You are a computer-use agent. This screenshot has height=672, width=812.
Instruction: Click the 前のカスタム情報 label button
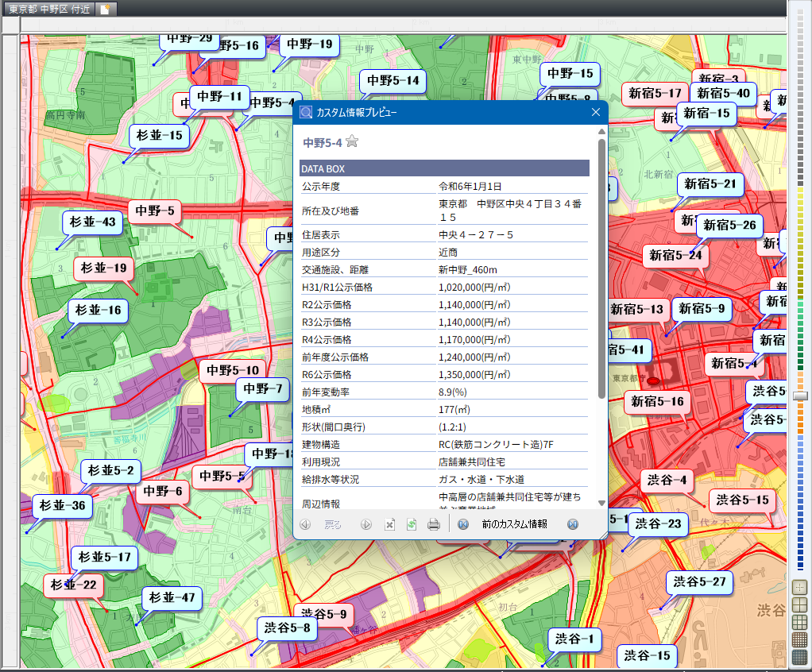(515, 524)
